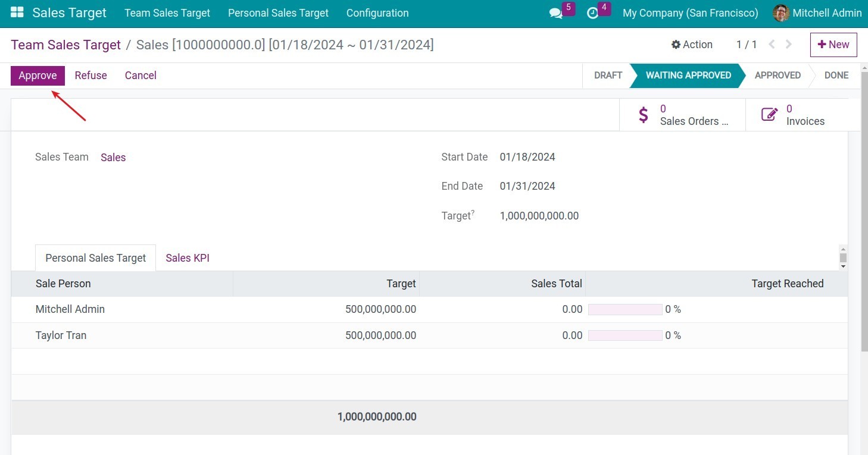Sort by the Sale Person column header
The image size is (868, 455).
click(x=122, y=284)
